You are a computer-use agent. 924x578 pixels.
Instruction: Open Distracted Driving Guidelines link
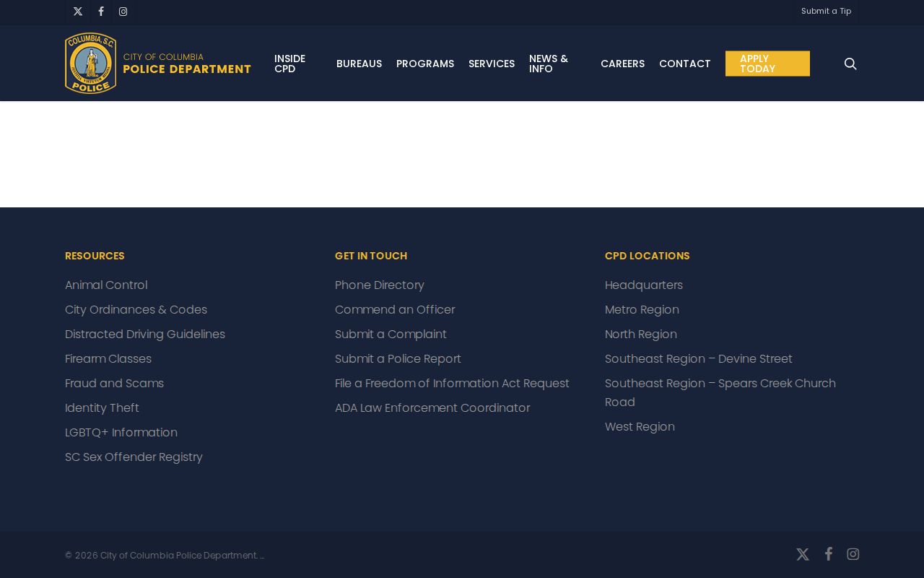point(145,334)
